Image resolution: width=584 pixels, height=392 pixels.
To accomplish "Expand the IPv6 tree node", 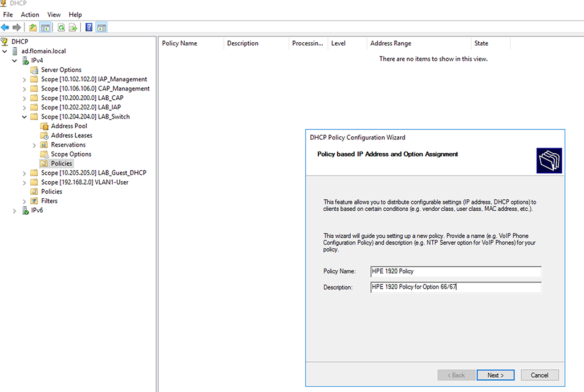I will pos(14,210).
